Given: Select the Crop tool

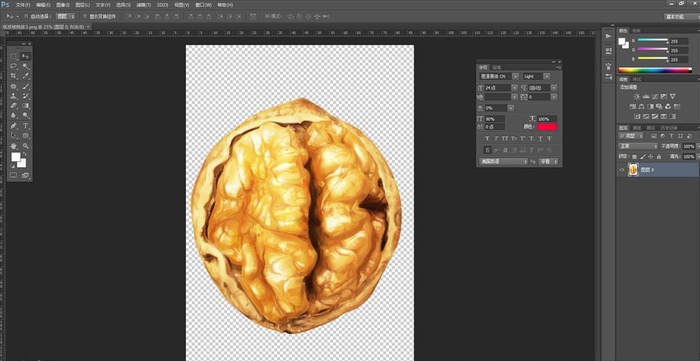Looking at the screenshot, I should pos(13,76).
